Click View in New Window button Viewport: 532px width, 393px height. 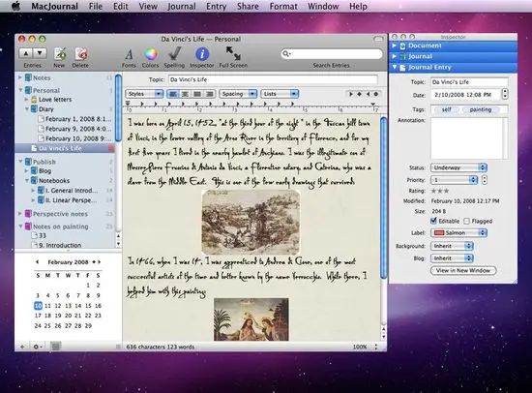(463, 271)
